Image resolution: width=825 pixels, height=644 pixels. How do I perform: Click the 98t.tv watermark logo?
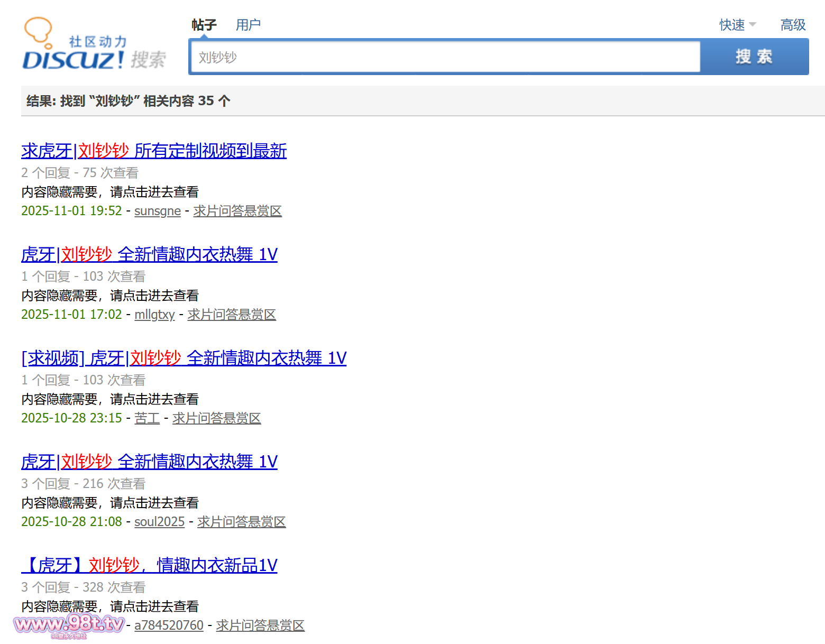pyautogui.click(x=69, y=625)
